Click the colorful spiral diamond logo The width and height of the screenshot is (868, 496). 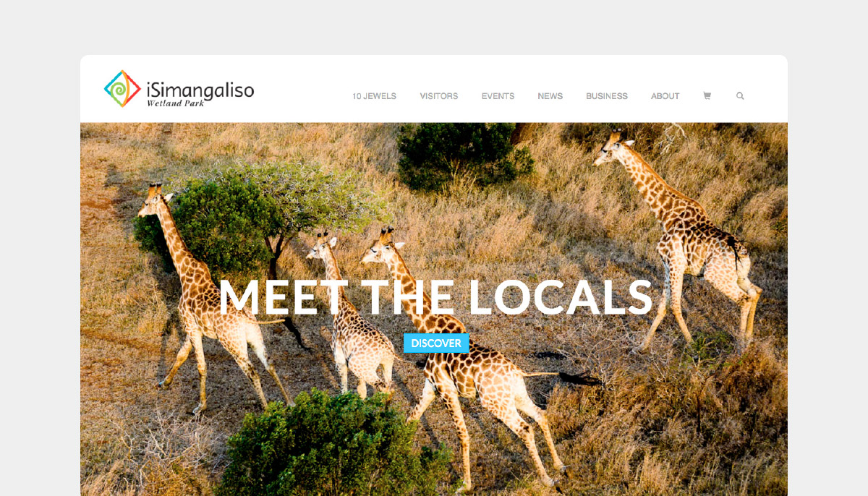[122, 89]
